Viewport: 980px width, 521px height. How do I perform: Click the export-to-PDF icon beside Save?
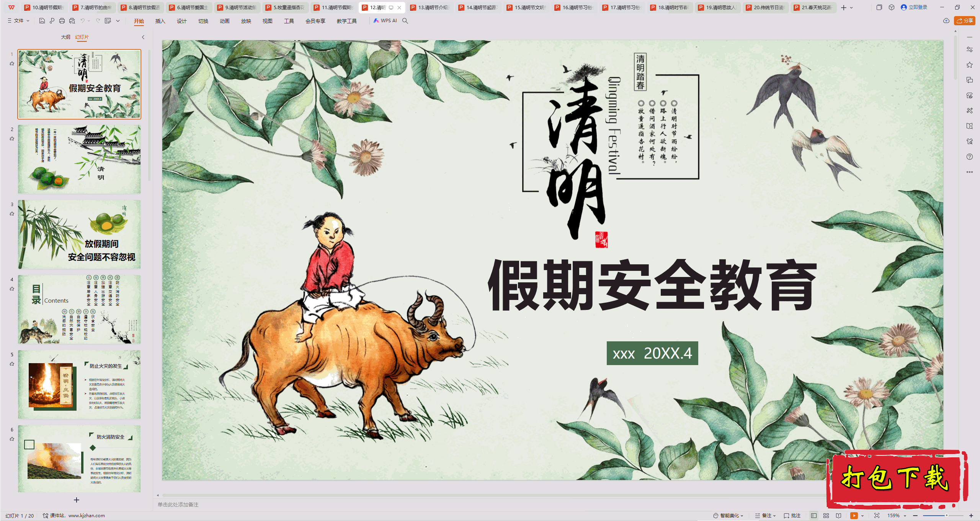52,21
